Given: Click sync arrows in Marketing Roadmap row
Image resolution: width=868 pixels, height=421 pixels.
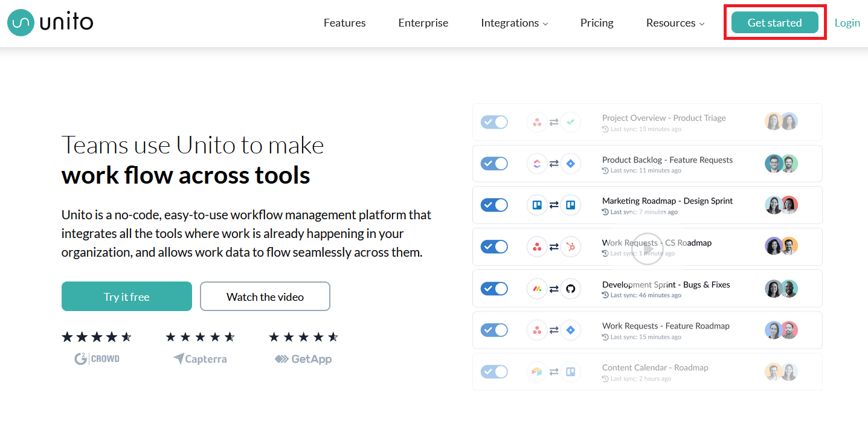Looking at the screenshot, I should (x=554, y=205).
